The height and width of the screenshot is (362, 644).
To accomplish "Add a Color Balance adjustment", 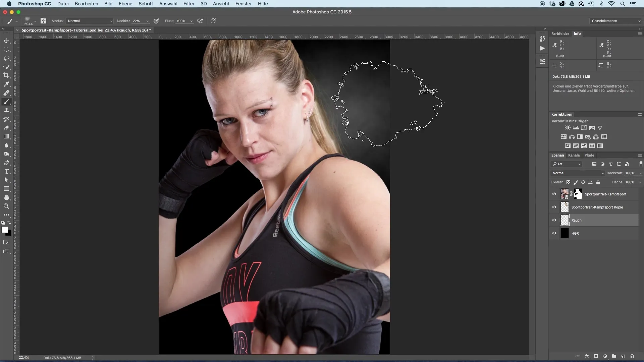I will pos(572,137).
